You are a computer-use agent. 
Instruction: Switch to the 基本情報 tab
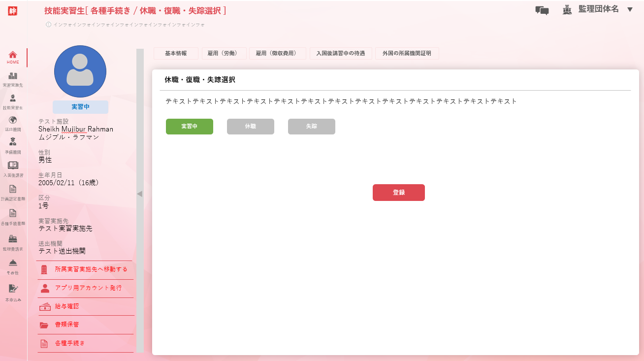(x=176, y=54)
